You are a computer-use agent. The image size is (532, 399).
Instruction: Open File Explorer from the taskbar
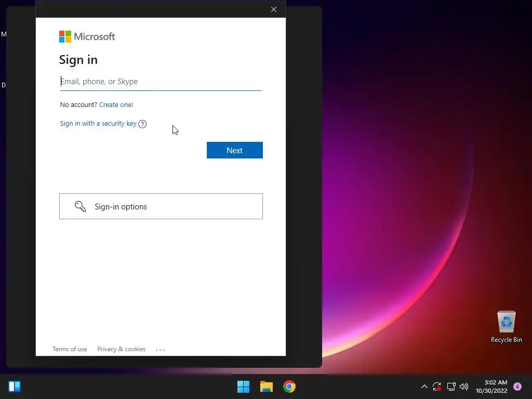tap(267, 387)
